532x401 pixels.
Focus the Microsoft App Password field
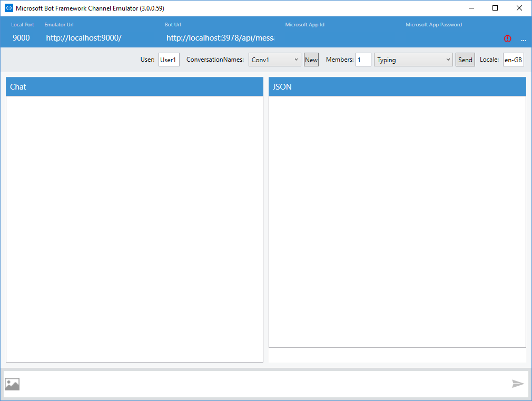(x=448, y=38)
